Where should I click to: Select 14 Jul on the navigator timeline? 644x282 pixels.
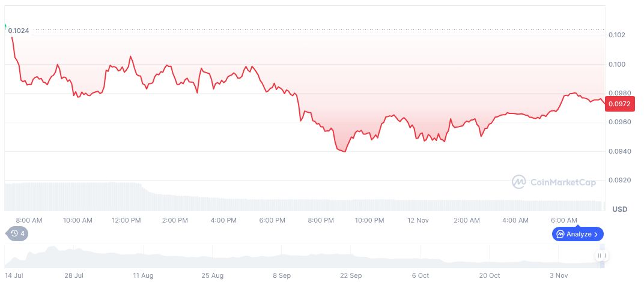[x=13, y=275]
